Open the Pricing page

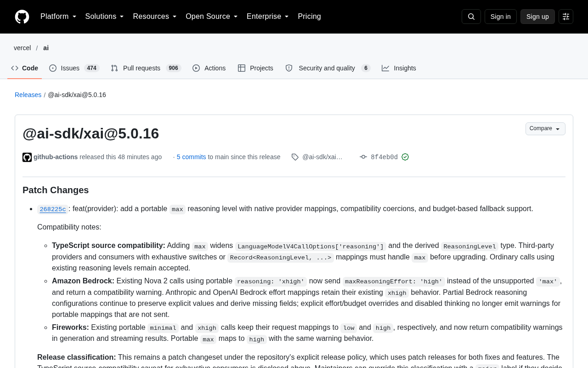310,17
